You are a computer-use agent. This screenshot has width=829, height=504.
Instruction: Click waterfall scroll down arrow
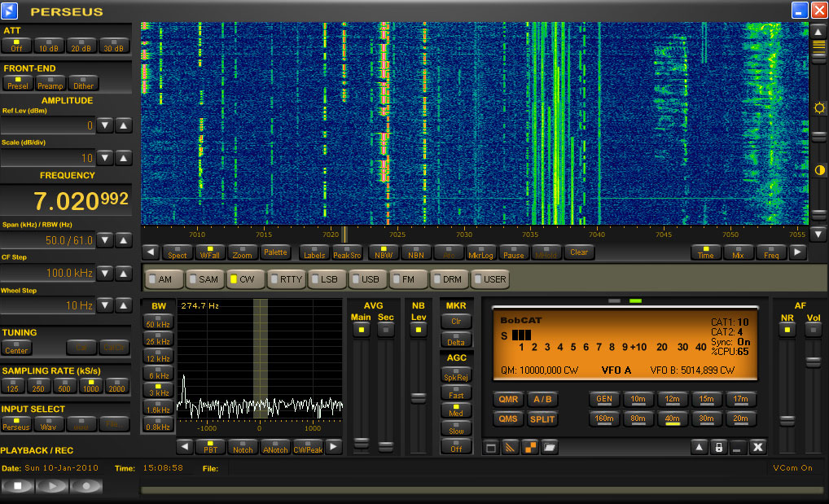(818, 234)
